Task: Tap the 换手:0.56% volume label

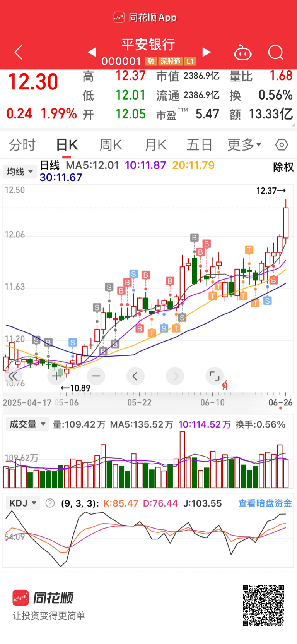Action: click(260, 424)
